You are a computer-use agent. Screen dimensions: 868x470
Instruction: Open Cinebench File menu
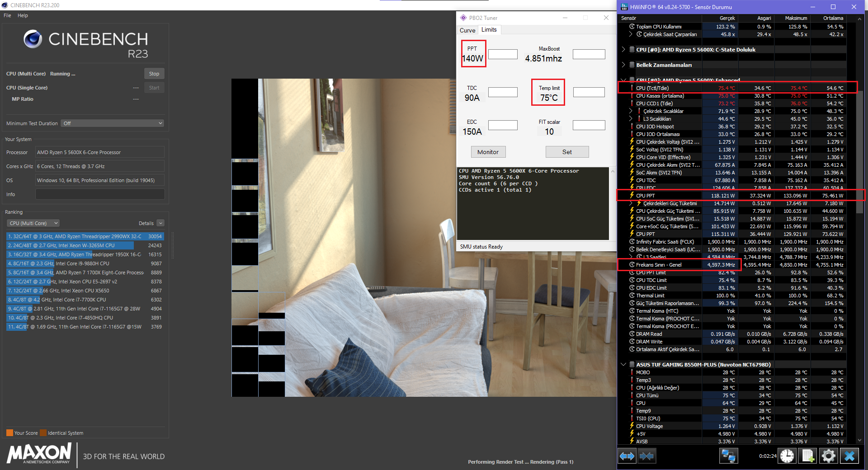pos(7,15)
